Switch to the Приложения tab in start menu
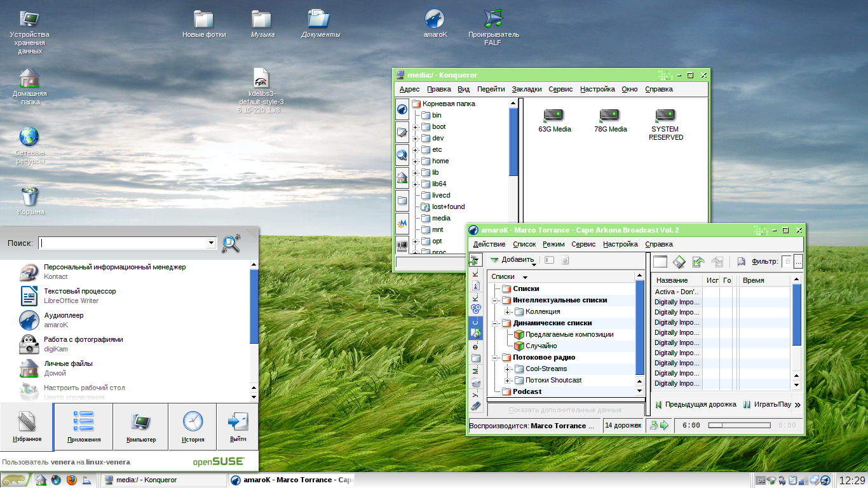This screenshot has width=868, height=488. tap(83, 427)
